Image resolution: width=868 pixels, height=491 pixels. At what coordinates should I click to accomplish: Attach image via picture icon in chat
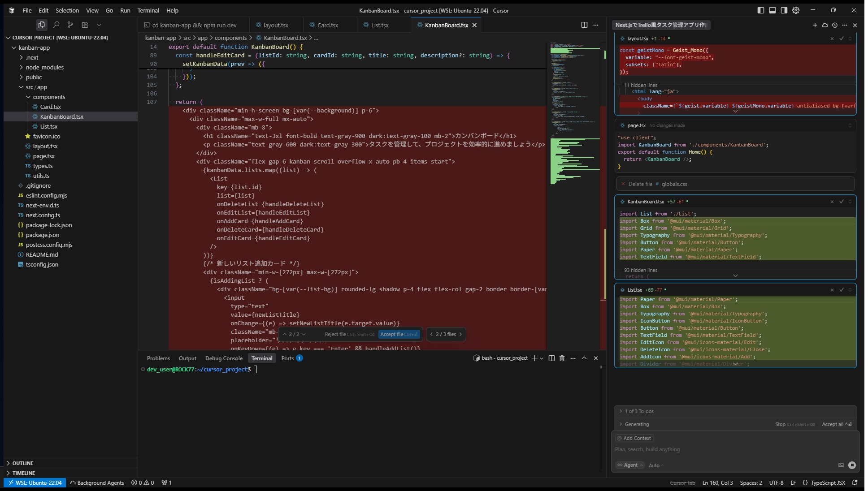[841, 465]
